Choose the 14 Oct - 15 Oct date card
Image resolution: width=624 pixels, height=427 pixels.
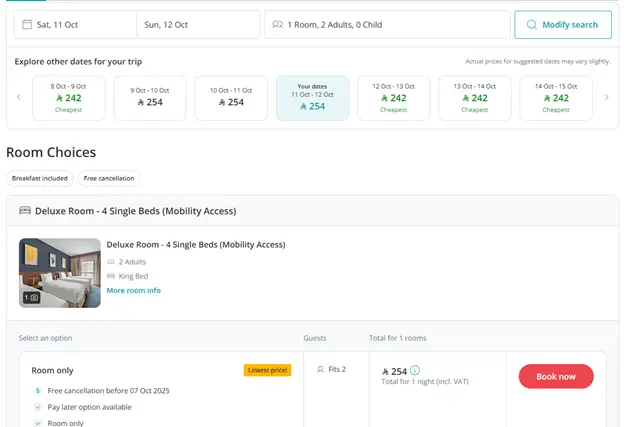coord(556,98)
